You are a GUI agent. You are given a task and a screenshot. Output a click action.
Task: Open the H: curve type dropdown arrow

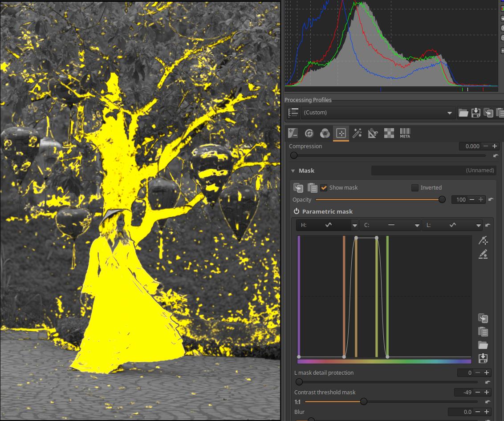tap(355, 226)
